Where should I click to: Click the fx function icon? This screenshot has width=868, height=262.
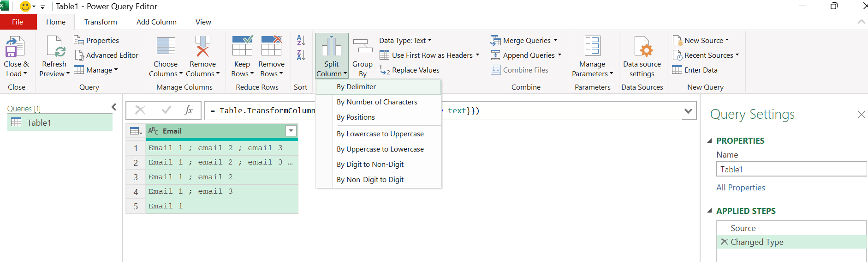(x=189, y=110)
